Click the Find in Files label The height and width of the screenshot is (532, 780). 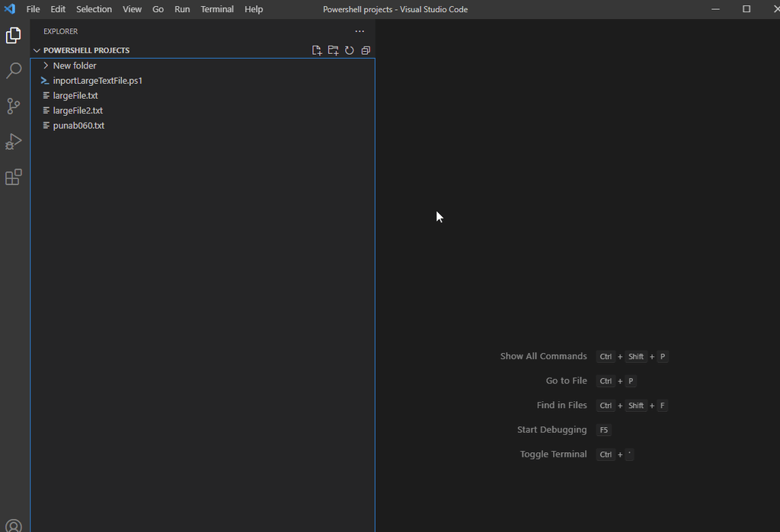[562, 405]
